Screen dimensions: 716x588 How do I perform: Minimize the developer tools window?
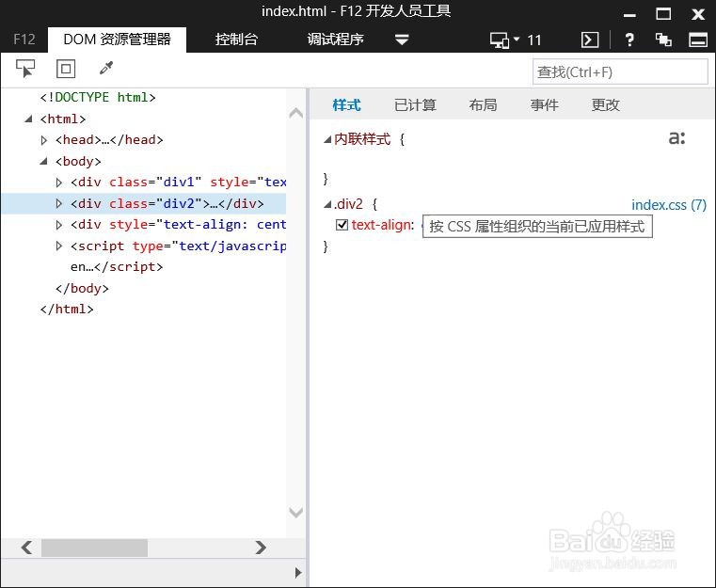click(x=629, y=14)
